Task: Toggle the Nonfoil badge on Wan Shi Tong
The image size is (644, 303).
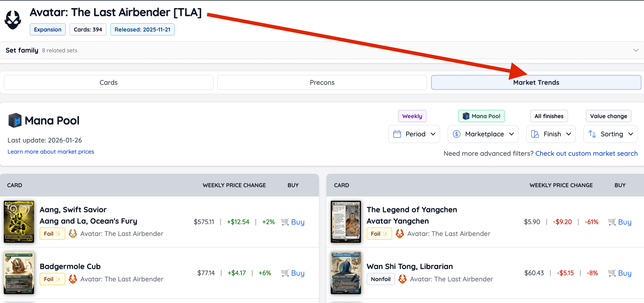Action: tap(380, 279)
